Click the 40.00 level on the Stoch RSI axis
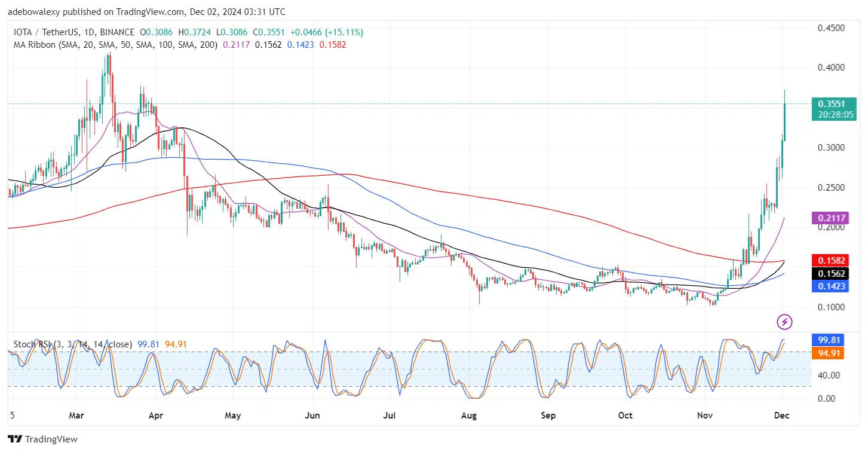868x452 pixels. click(x=829, y=375)
